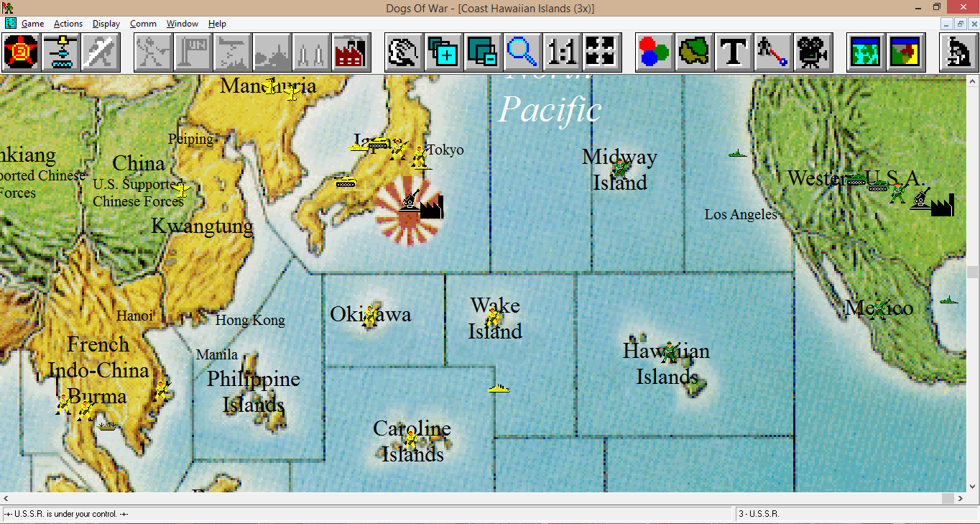The image size is (980, 524).
Task: Click the Manila city label
Action: tap(217, 354)
